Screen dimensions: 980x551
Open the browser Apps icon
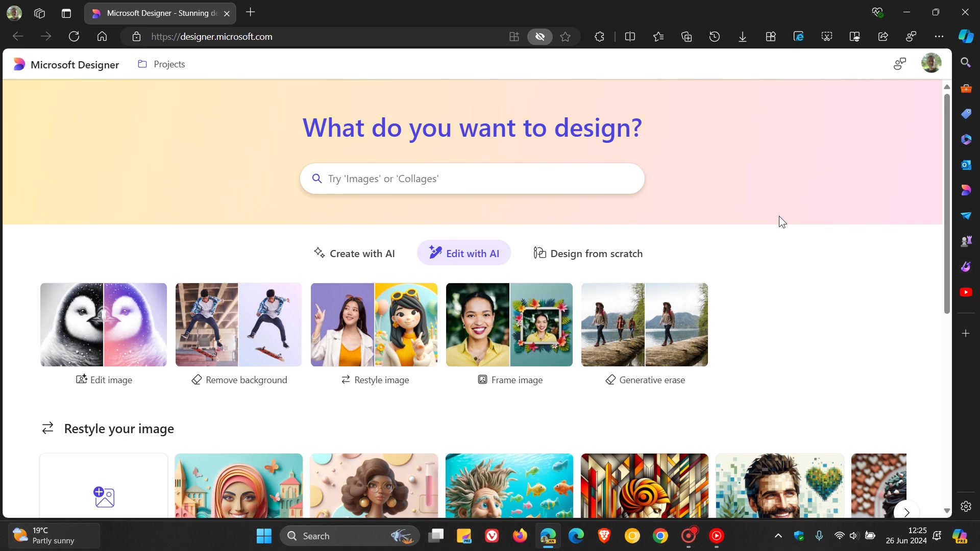click(x=771, y=36)
